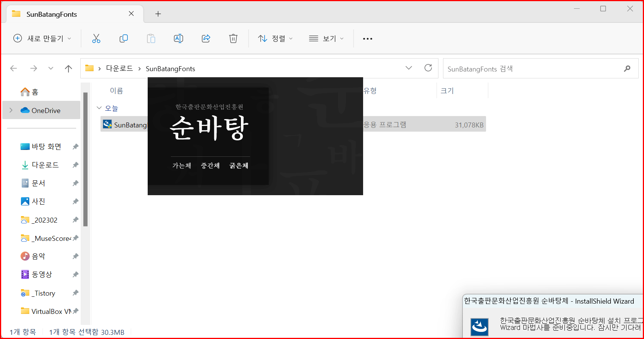
Task: Open the _202302 folder in sidebar
Action: pyautogui.click(x=39, y=220)
